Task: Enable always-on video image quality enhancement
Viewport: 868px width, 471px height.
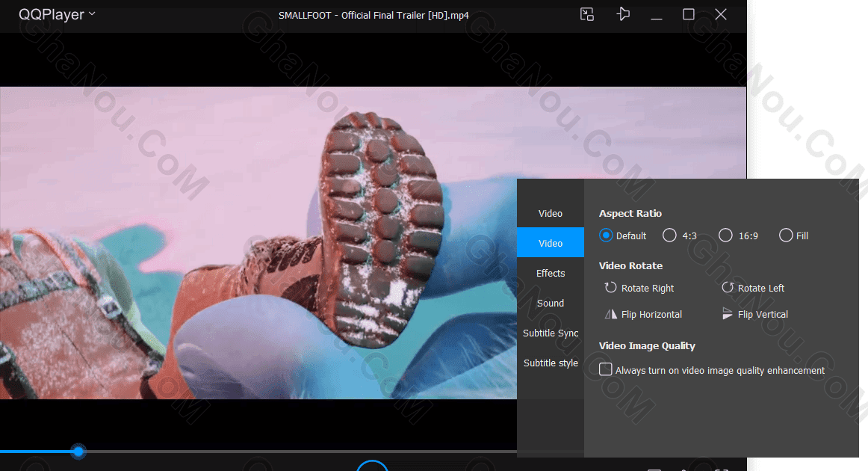Action: pyautogui.click(x=606, y=369)
